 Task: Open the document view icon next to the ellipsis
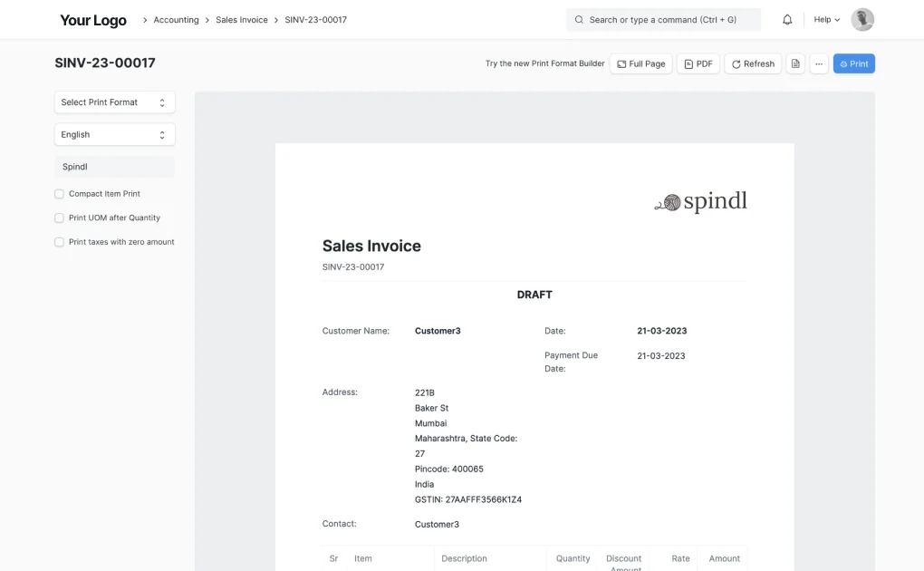click(x=795, y=63)
